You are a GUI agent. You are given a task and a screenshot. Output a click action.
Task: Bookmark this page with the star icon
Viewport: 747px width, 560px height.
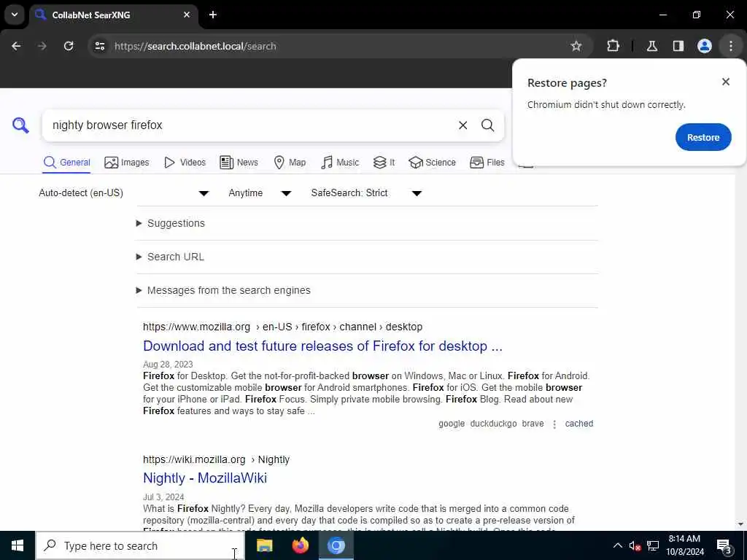point(576,46)
